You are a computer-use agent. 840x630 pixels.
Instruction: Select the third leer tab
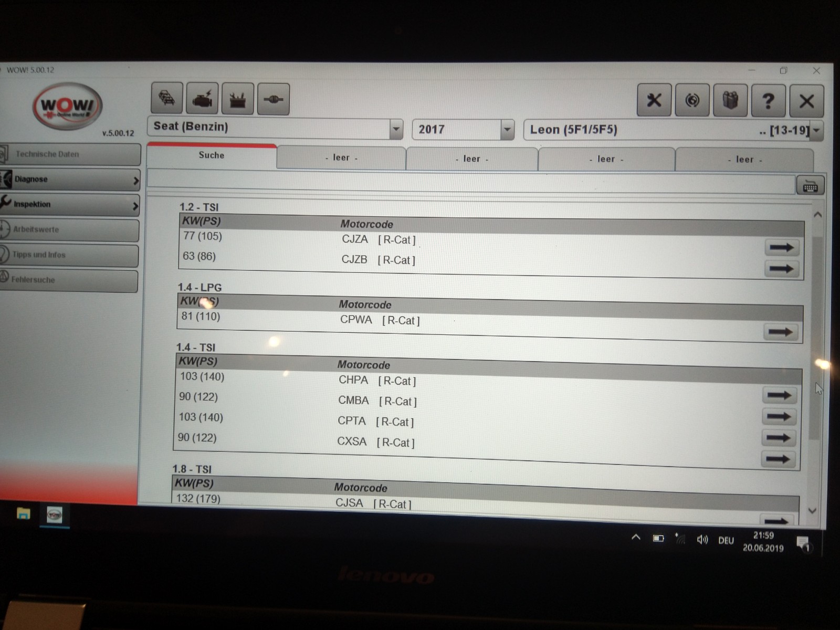tap(606, 160)
